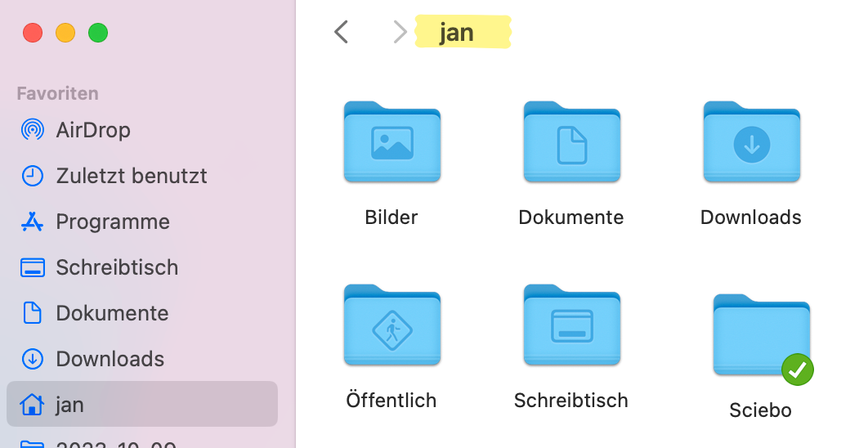The image size is (868, 448).
Task: Click the clock icon for Zuletzt benutzt
Action: pyautogui.click(x=32, y=176)
